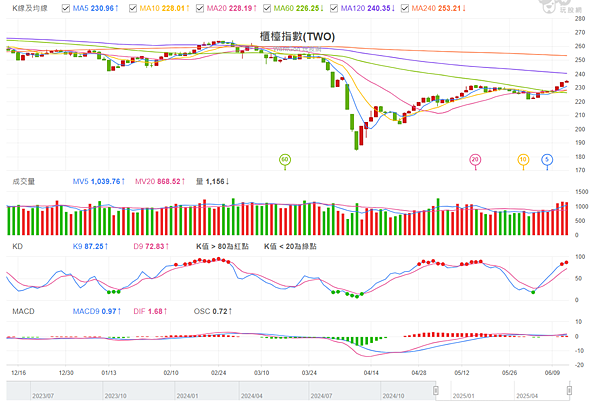Disable the MA120 line checkbox
This screenshot has height=403, width=600.
334,8
